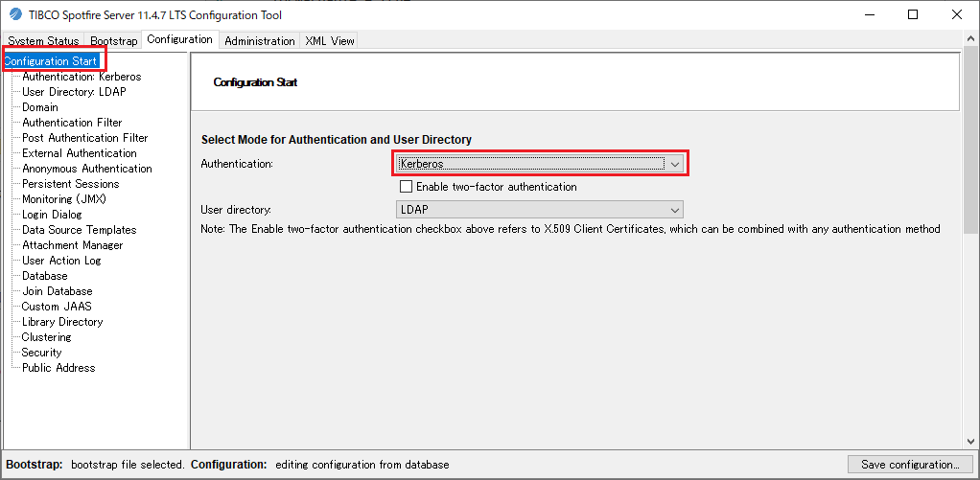Image resolution: width=980 pixels, height=480 pixels.
Task: Open Data Source Templates
Action: coord(80,230)
